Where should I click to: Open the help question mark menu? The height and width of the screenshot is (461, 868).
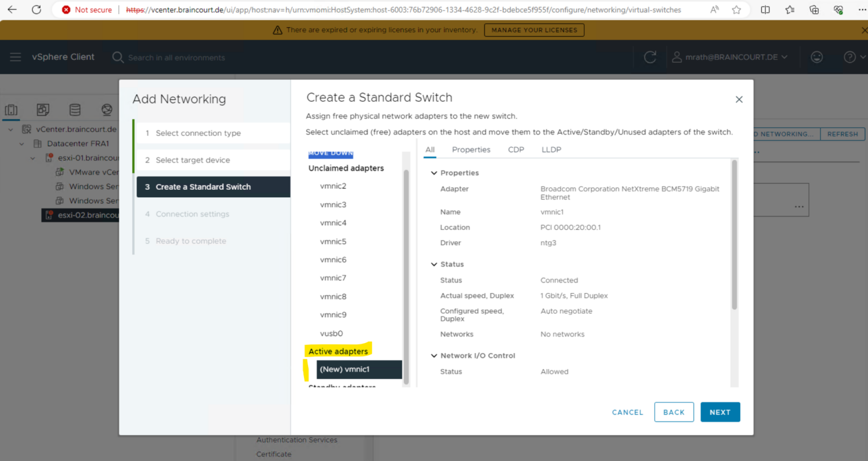pyautogui.click(x=849, y=57)
